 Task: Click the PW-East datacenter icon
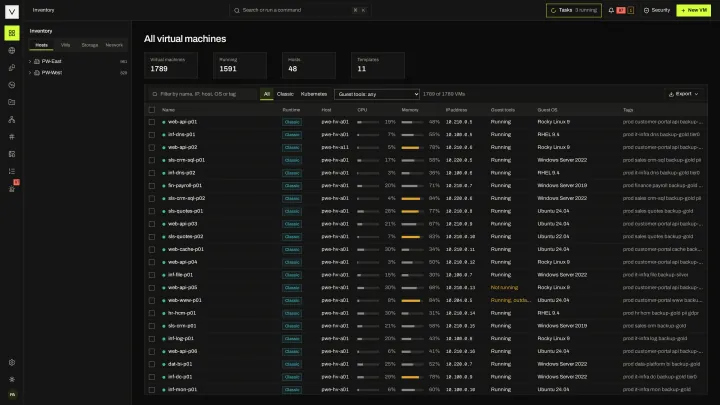point(37,61)
